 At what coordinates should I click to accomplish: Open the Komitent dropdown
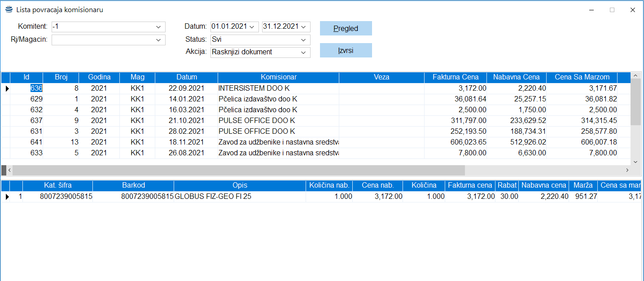158,27
